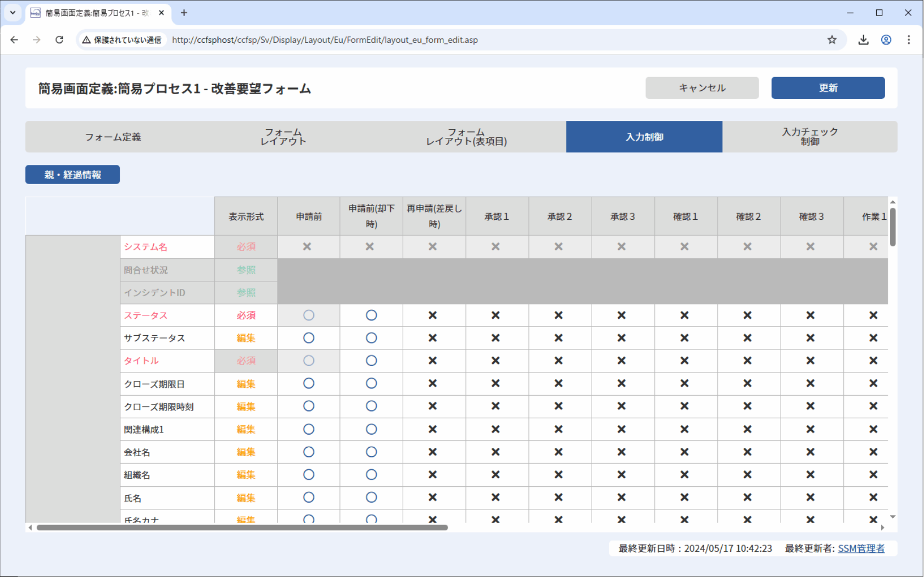Screen dimensions: 924x577
Task: Bookmark this page with star icon
Action: pos(832,40)
